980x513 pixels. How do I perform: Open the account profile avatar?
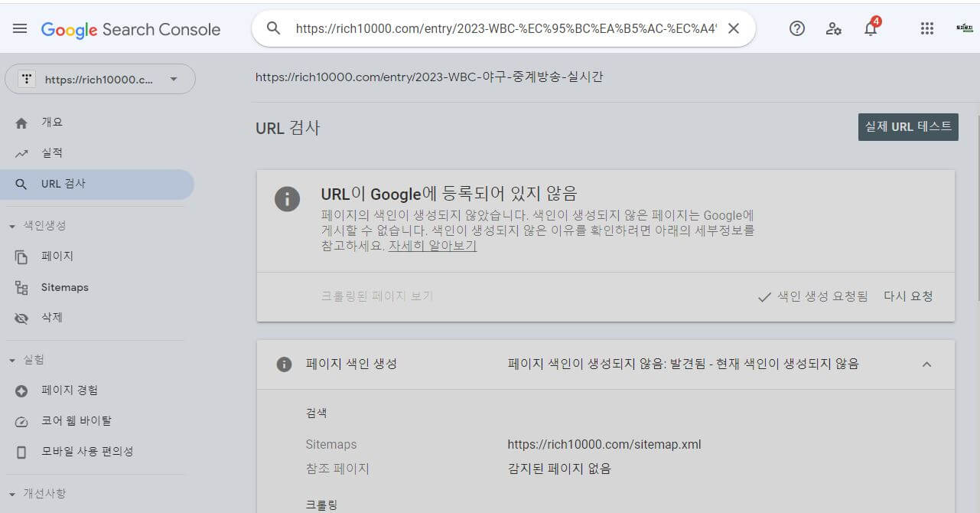coord(964,28)
